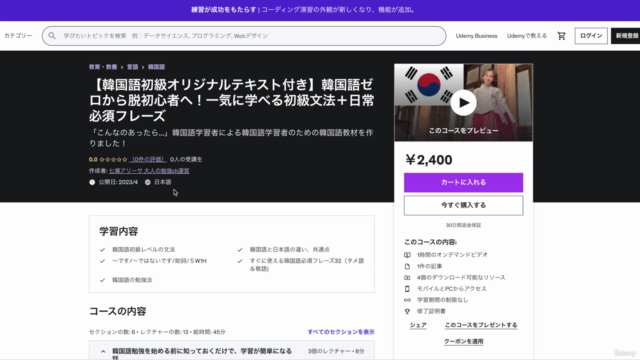Click the published date icon
The height and width of the screenshot is (360, 640).
[92, 182]
